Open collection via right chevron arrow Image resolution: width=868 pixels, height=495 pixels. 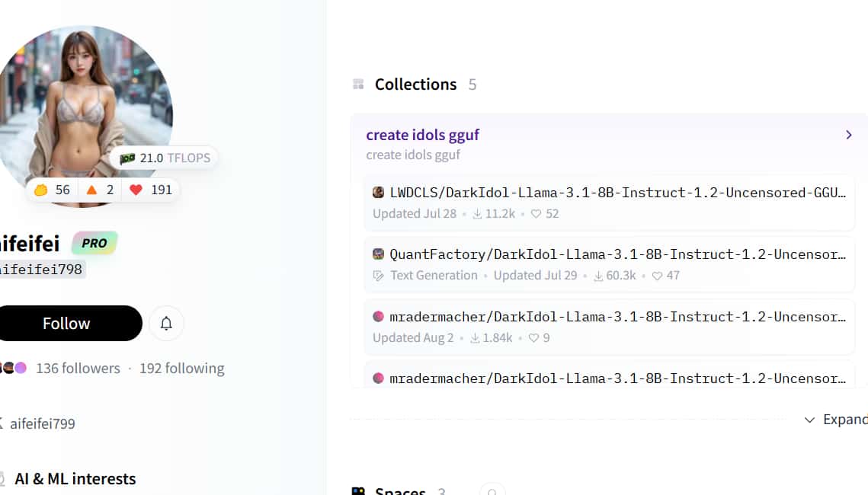tap(848, 135)
